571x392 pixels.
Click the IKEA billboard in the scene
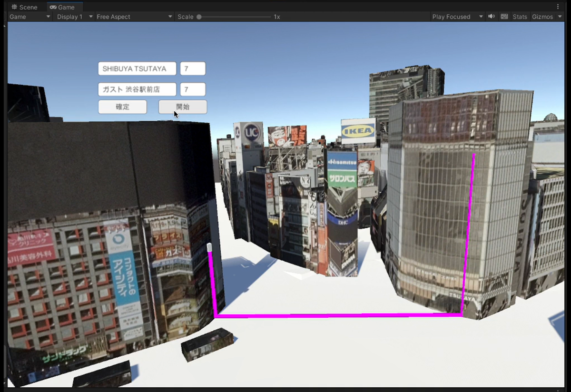[x=358, y=130]
